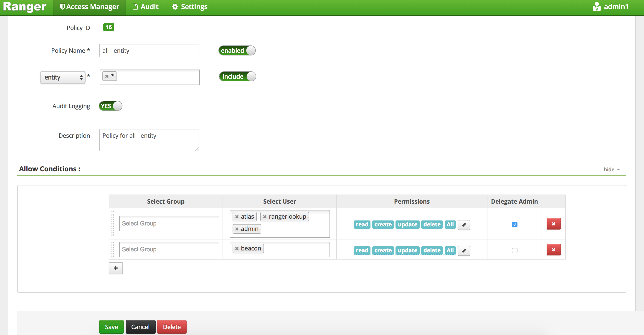Uncheck Delegate Admin for atlas row
The image size is (644, 335).
tap(515, 224)
